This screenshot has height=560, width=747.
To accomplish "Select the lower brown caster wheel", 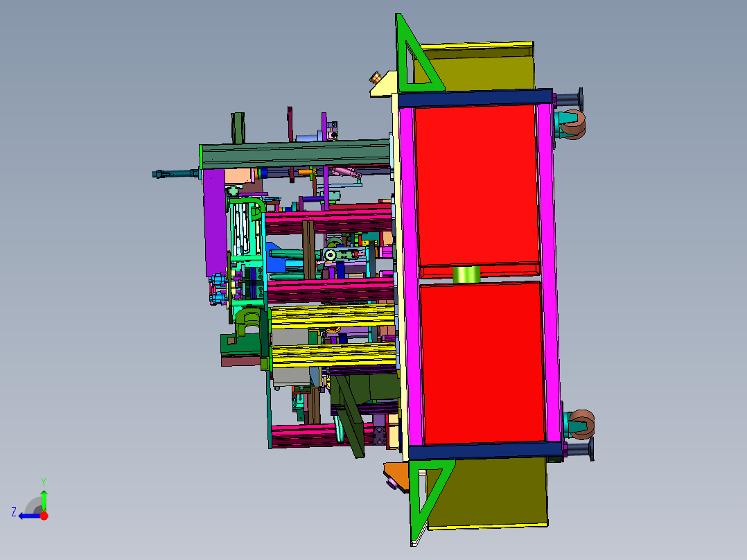I will click(581, 424).
